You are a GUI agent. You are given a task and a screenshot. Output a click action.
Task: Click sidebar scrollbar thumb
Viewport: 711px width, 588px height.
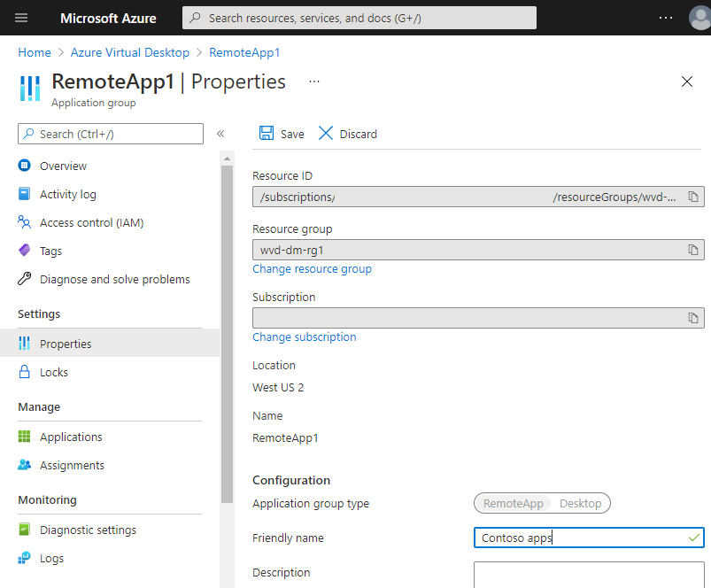point(228,334)
